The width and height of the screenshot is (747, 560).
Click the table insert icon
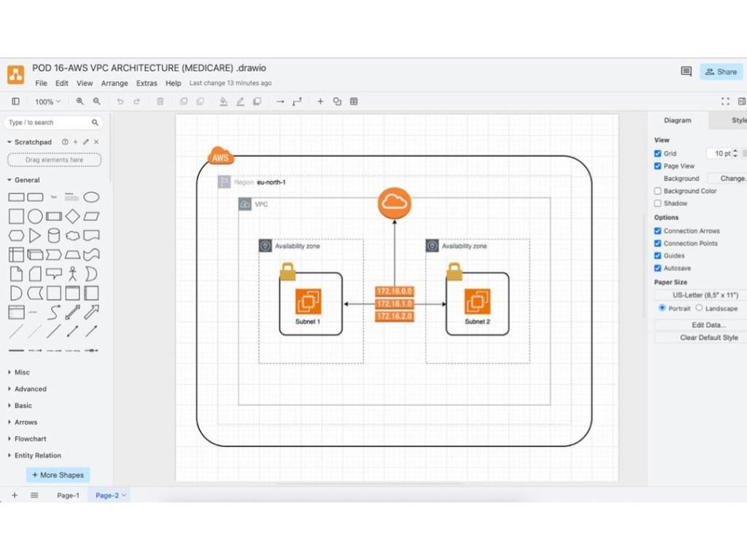(354, 101)
